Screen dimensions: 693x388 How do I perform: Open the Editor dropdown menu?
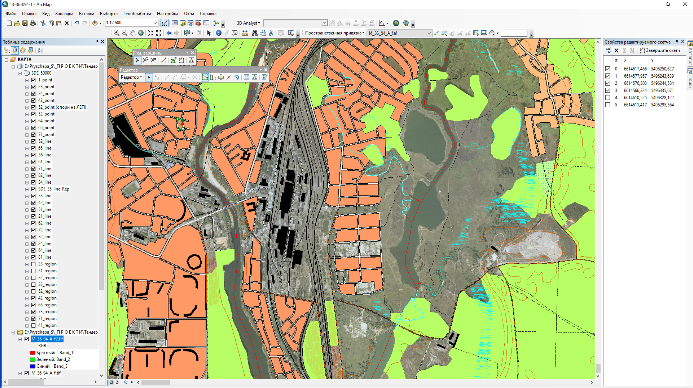point(132,77)
